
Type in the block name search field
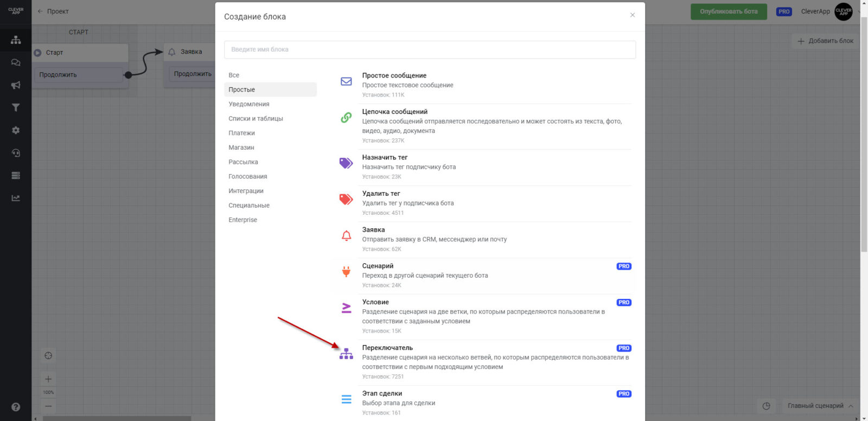click(430, 49)
